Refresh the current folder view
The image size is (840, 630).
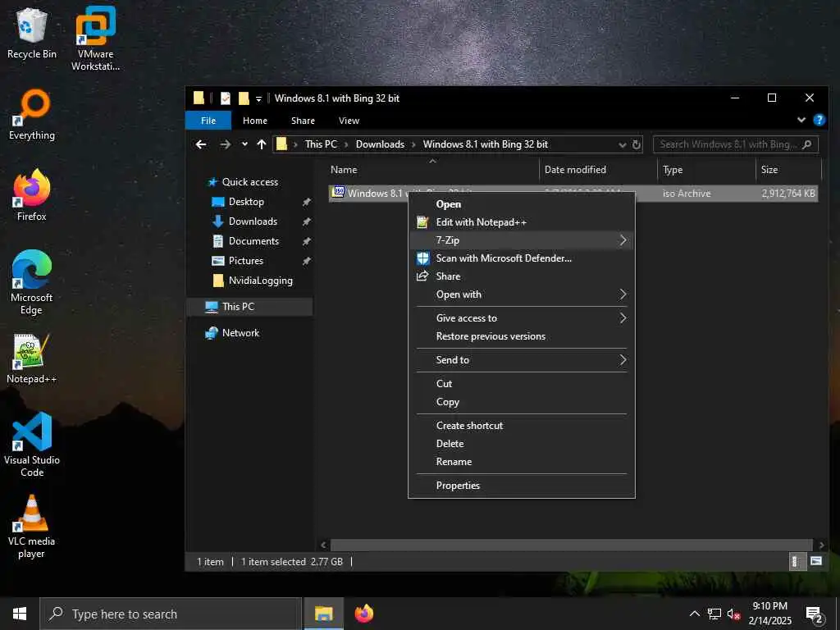pos(637,144)
